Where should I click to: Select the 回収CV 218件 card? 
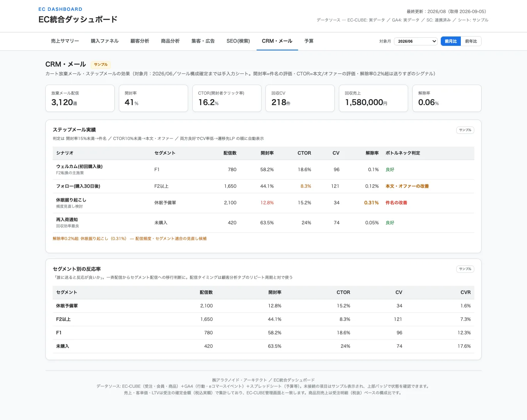300,98
